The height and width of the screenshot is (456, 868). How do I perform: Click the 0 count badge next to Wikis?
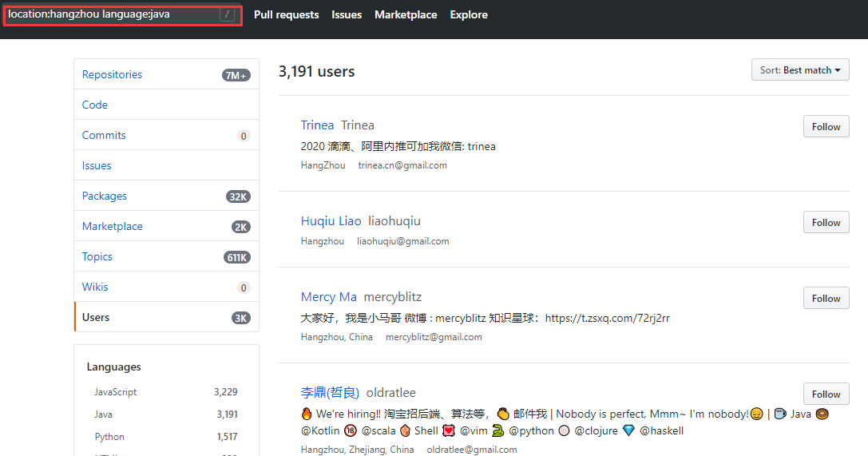pyautogui.click(x=244, y=287)
